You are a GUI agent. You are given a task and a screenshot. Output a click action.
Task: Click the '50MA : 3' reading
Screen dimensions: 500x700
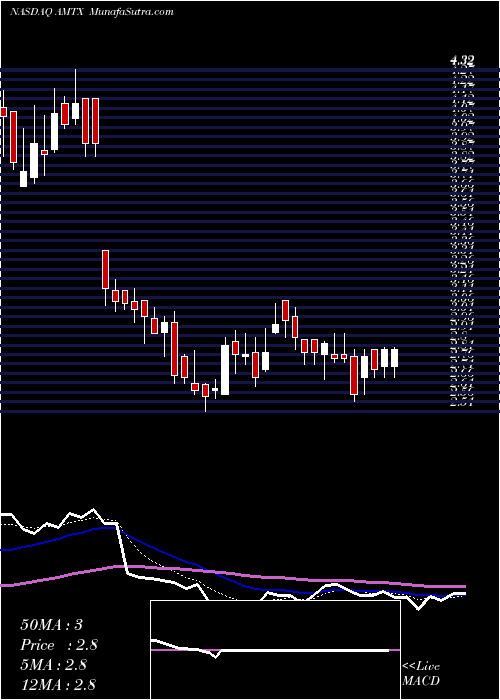(51, 625)
